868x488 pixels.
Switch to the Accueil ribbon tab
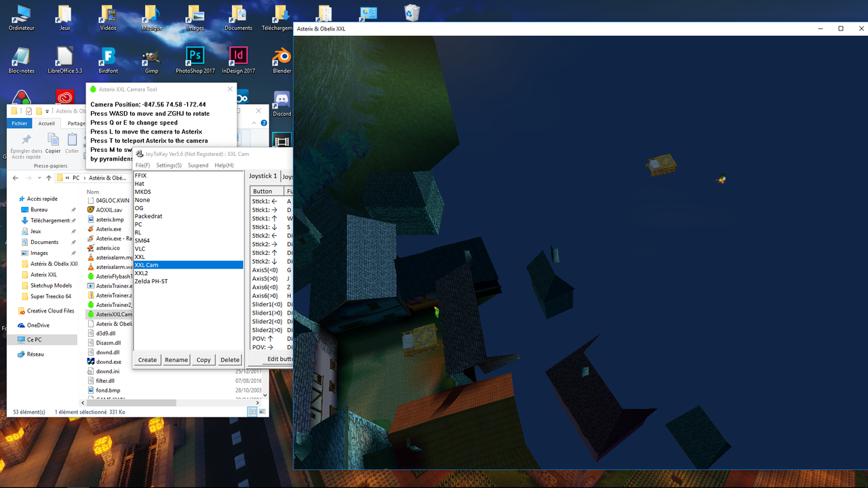(46, 123)
